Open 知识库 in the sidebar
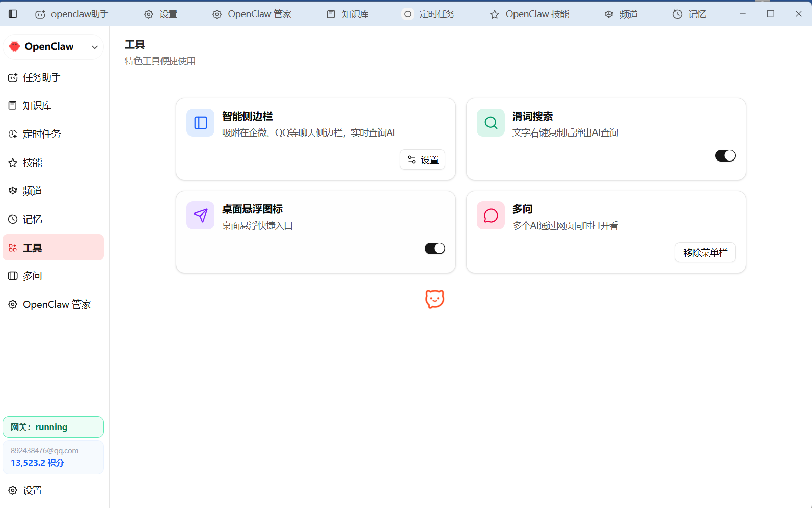Viewport: 812px width, 508px height. tap(53, 105)
